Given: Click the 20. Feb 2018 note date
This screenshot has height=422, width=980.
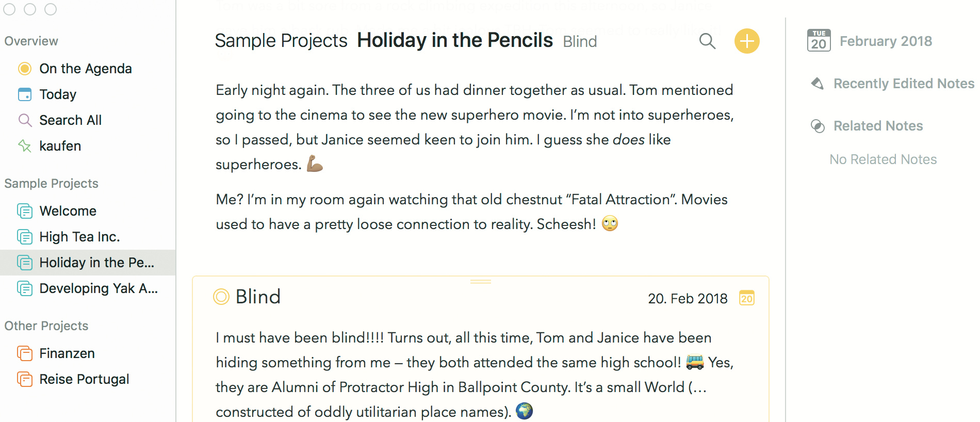Looking at the screenshot, I should pyautogui.click(x=688, y=299).
